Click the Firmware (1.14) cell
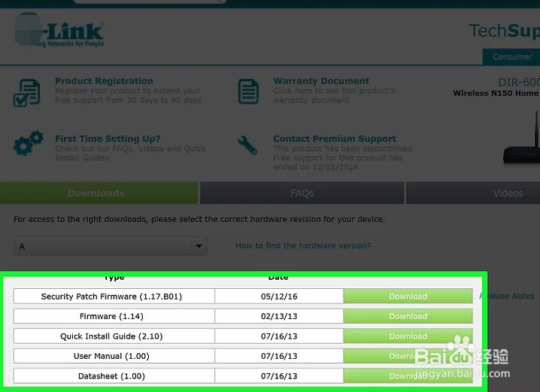Image resolution: width=540 pixels, height=392 pixels. (114, 316)
